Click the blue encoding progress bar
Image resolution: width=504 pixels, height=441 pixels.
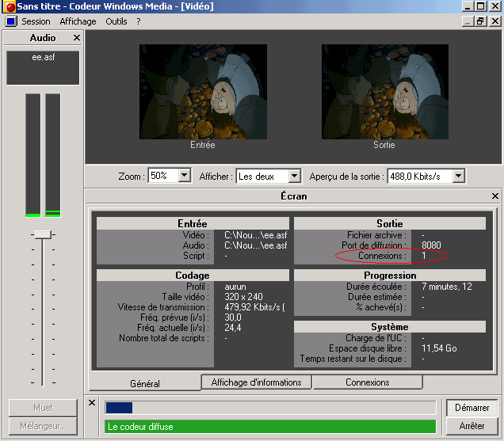tap(119, 408)
